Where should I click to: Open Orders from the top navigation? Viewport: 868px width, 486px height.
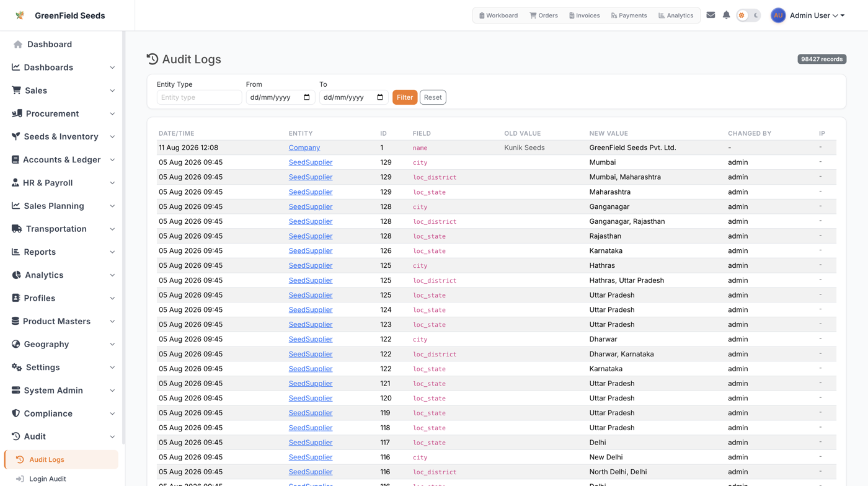pos(544,15)
